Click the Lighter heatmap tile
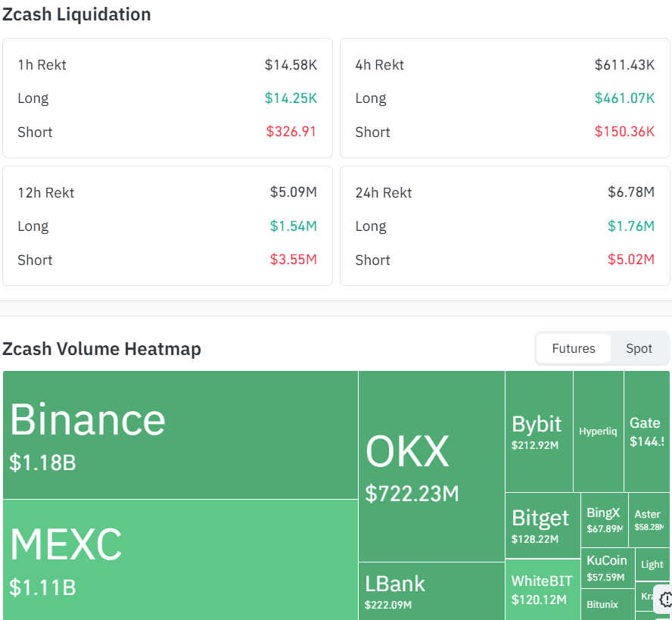 tap(652, 564)
